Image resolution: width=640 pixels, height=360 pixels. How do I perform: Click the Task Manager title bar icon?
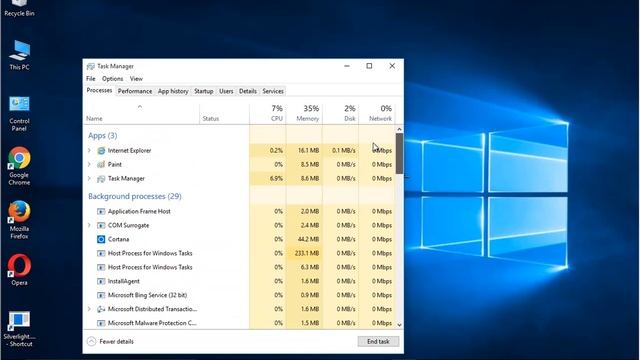pos(91,66)
